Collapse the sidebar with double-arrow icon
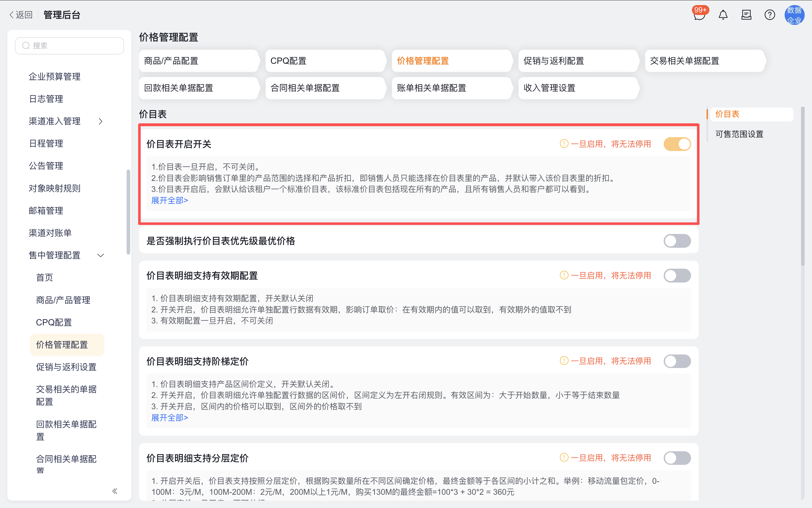 click(x=115, y=491)
